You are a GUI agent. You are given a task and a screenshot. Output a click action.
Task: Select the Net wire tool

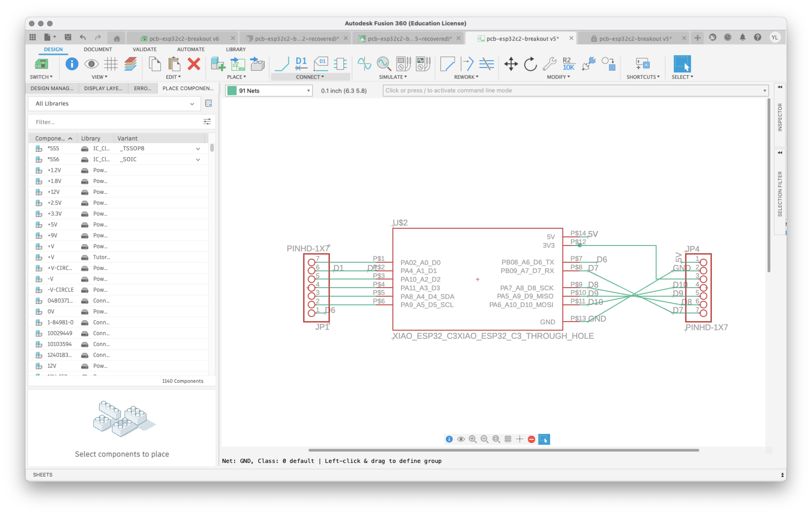282,64
